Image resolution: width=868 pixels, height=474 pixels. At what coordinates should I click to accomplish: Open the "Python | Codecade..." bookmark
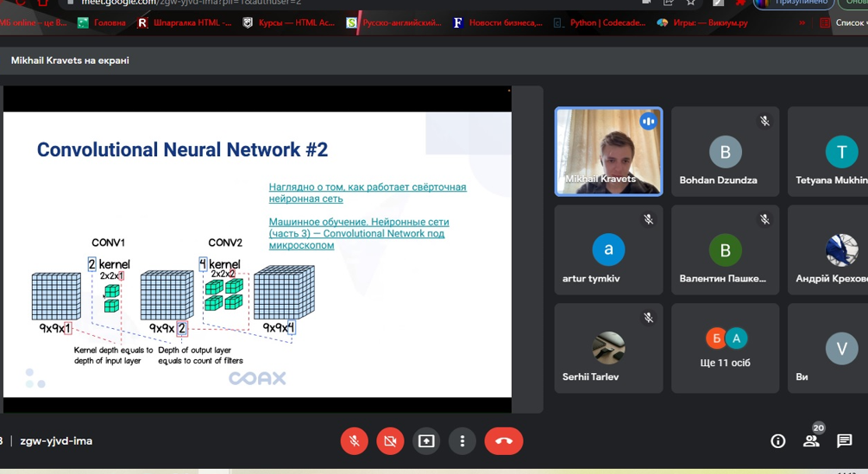pyautogui.click(x=601, y=23)
